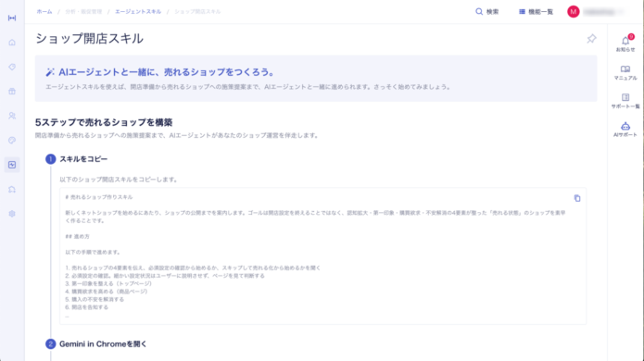The image size is (644, 361).
Task: Open the customers people icon in the sidebar
Action: (12, 116)
